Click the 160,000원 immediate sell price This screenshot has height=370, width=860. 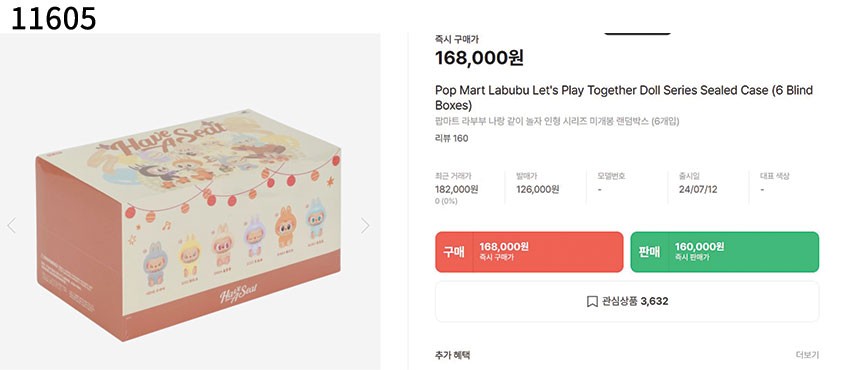699,247
